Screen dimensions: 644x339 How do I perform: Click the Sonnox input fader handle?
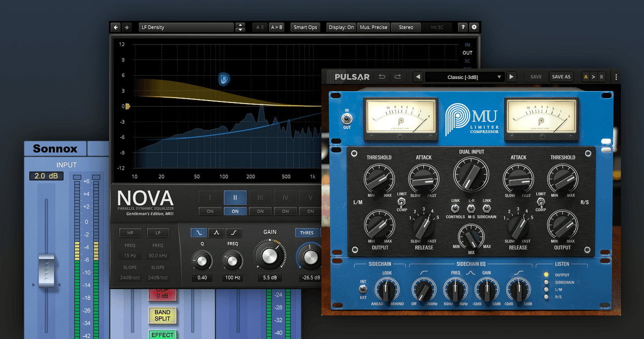click(46, 270)
